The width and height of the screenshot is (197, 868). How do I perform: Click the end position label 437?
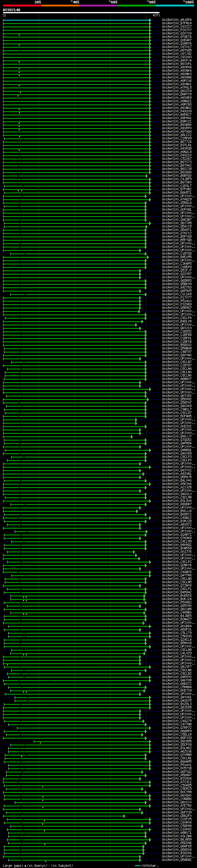pos(155,15)
